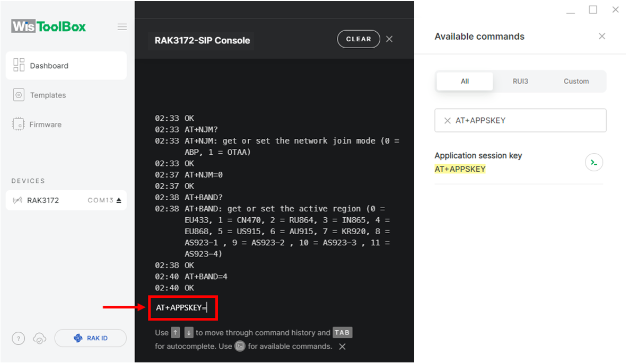Click the cloud sync status icon
Image resolution: width=629 pixels, height=364 pixels.
[x=39, y=339]
